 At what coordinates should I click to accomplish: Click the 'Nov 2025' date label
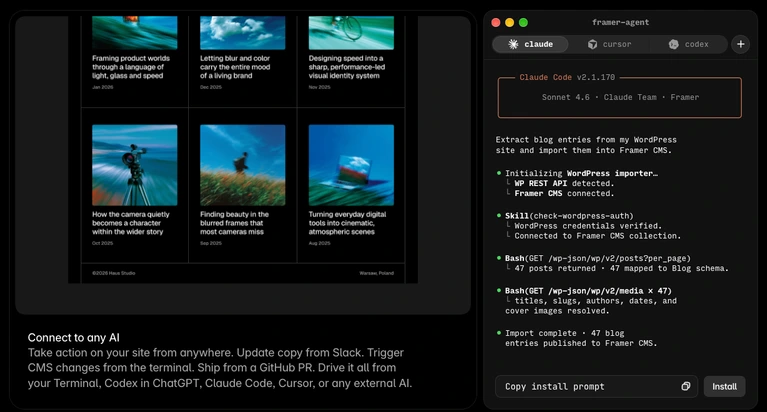coord(319,87)
